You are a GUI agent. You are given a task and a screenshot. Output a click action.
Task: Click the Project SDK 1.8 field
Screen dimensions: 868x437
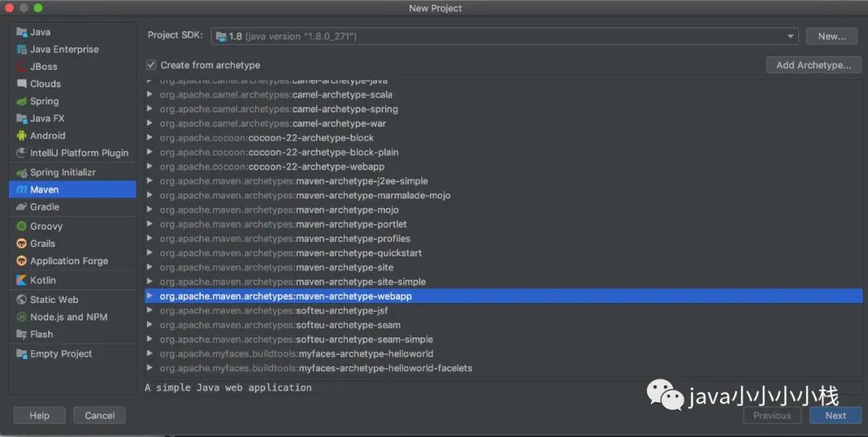504,36
